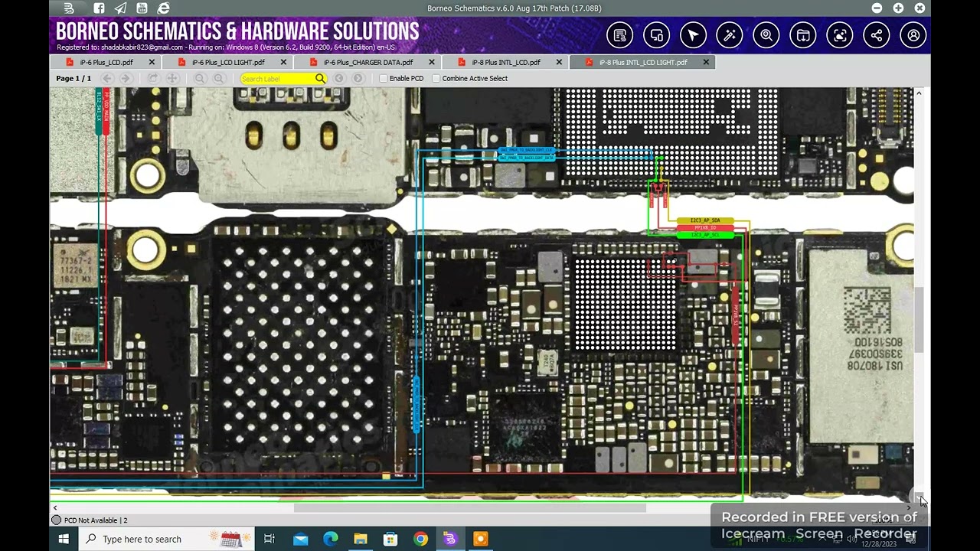
Task: Open Borneo Schematics taskbar icon
Action: 450,540
